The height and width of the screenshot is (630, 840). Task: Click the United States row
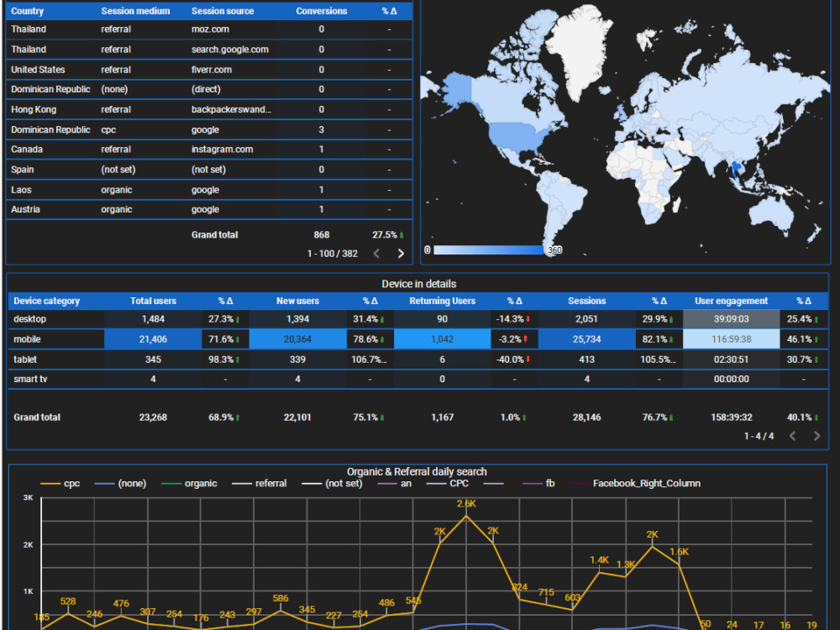coord(209,70)
